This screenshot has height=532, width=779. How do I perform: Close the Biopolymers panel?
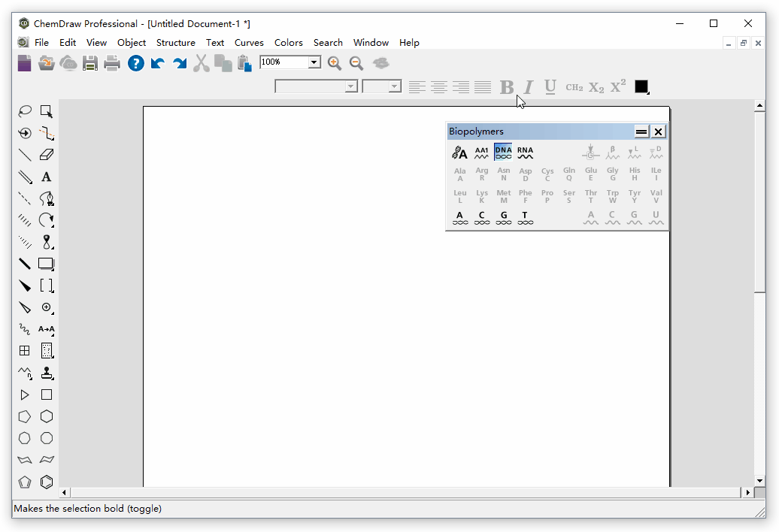[658, 131]
